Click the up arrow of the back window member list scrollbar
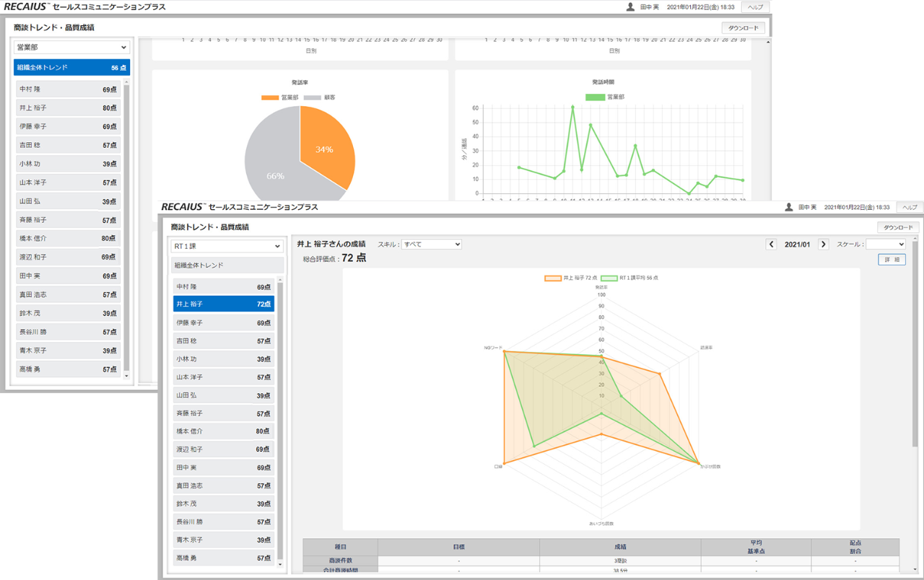924x580 pixels. [x=126, y=82]
